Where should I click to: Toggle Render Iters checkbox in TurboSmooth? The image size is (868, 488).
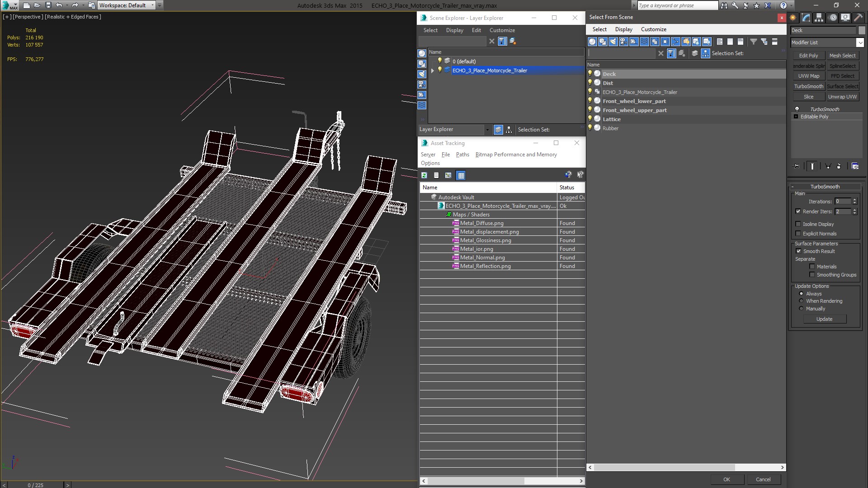(x=798, y=211)
